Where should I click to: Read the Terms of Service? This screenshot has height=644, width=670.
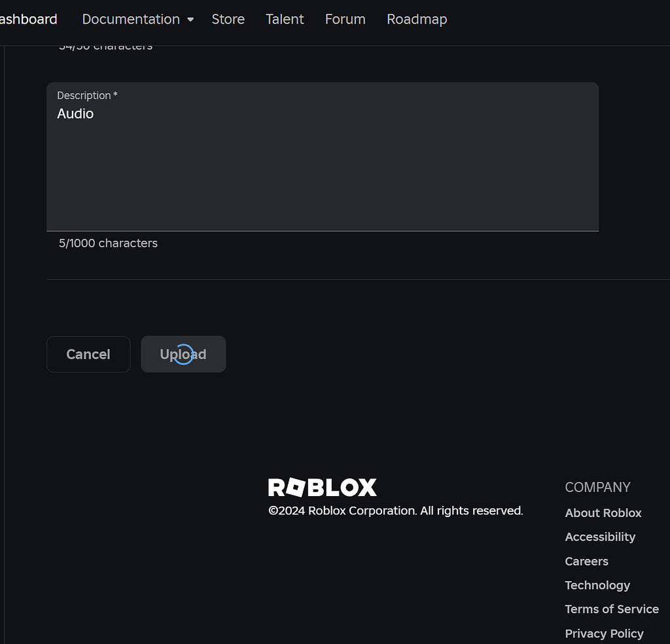point(611,609)
